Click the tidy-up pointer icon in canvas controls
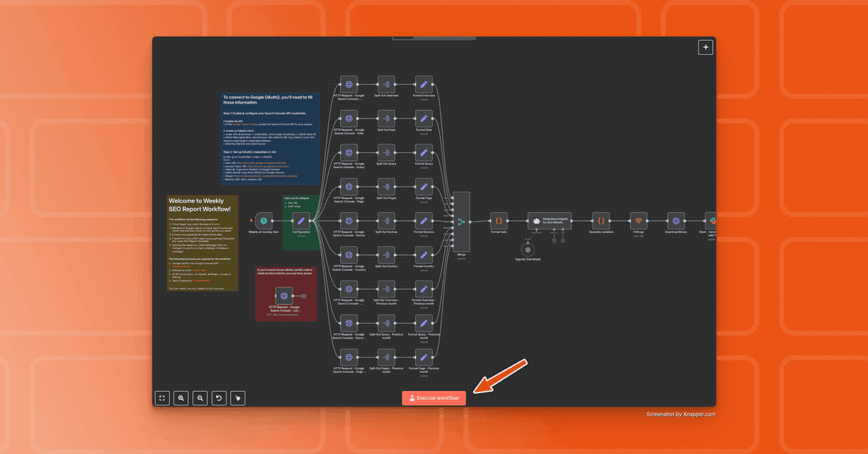 point(238,398)
